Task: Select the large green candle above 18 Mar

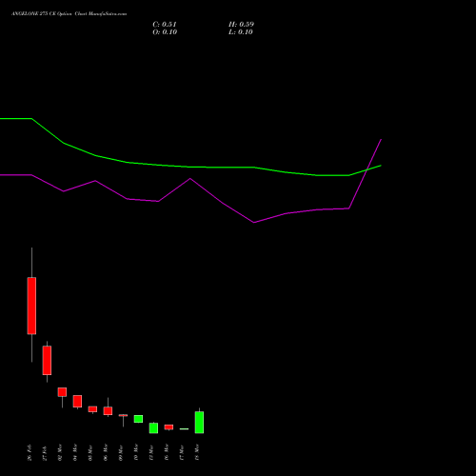Action: [199, 422]
